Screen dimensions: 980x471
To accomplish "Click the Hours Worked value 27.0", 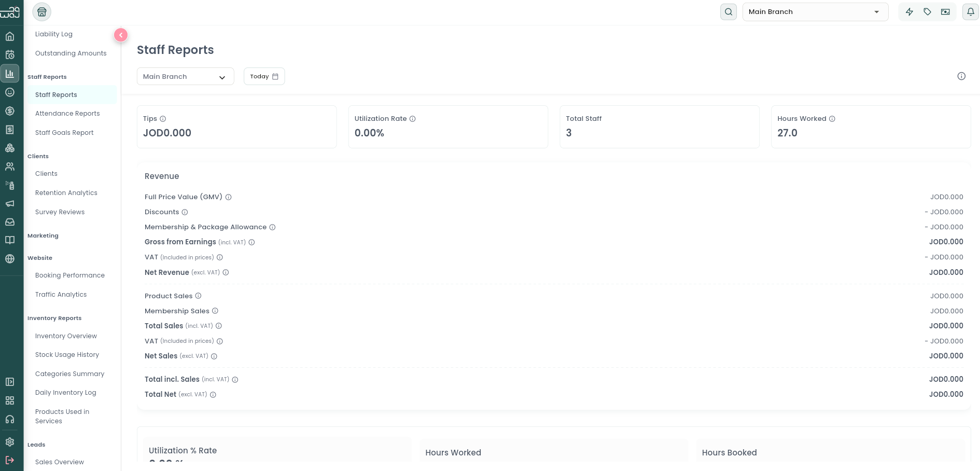I will [x=787, y=133].
